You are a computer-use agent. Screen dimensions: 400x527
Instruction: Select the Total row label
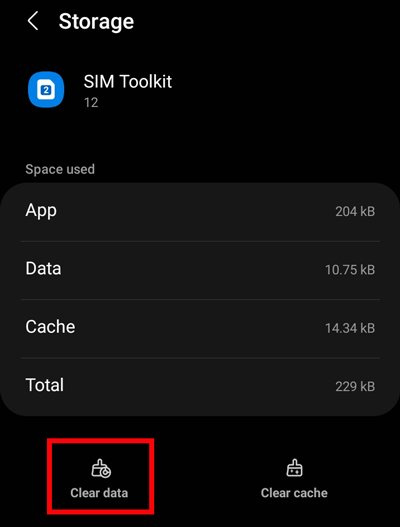45,385
